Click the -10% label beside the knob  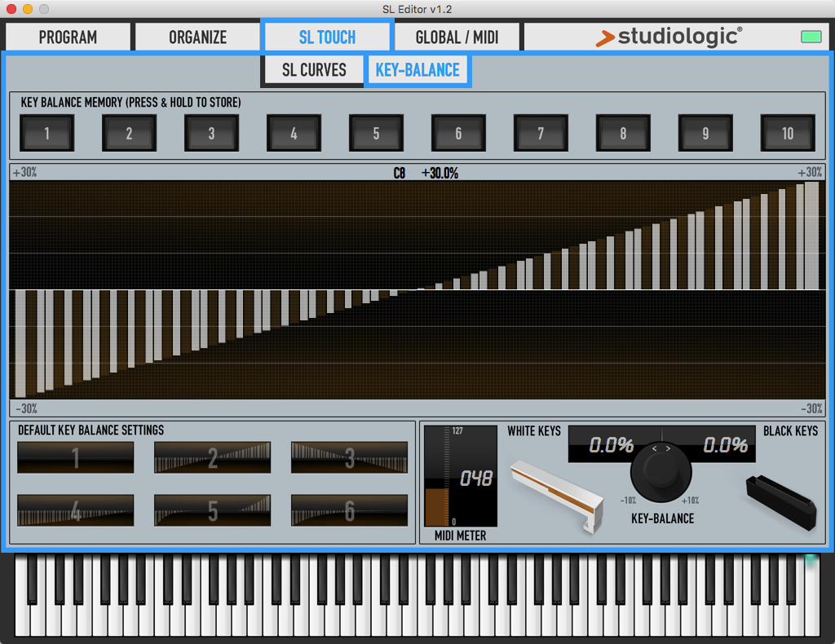coord(628,501)
